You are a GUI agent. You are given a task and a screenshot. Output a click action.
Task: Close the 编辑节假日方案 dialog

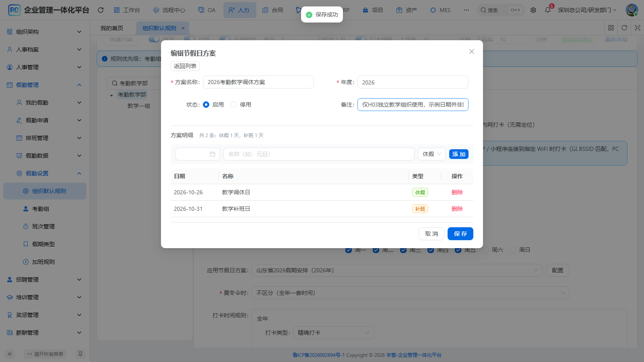pyautogui.click(x=472, y=51)
